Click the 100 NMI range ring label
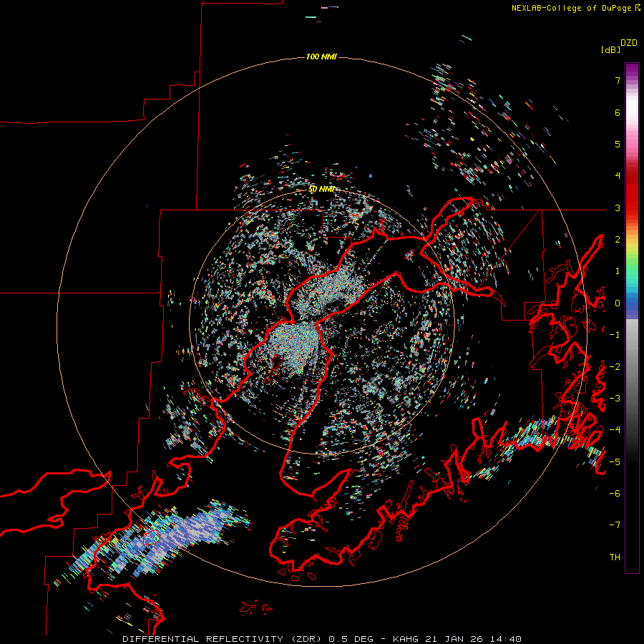Image resolution: width=644 pixels, height=644 pixels. click(321, 57)
